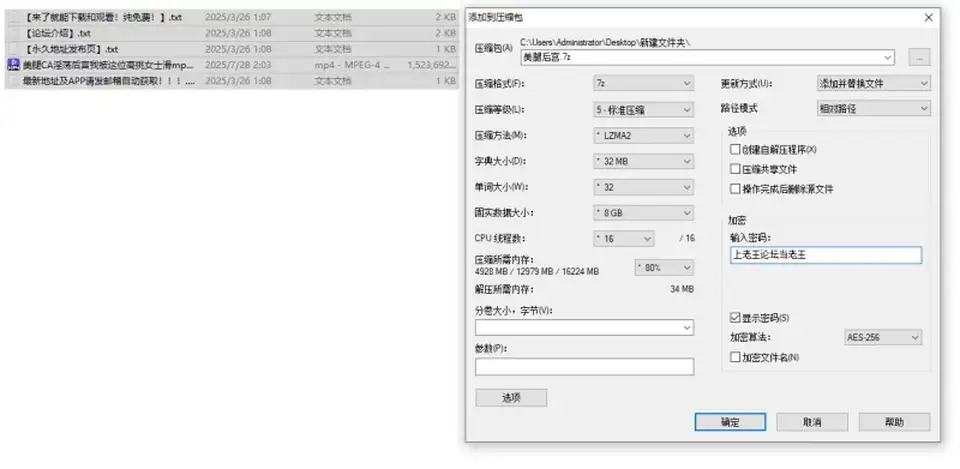This screenshot has width=960, height=469.
Task: Open the 单词大小 dropdown
Action: (x=643, y=187)
